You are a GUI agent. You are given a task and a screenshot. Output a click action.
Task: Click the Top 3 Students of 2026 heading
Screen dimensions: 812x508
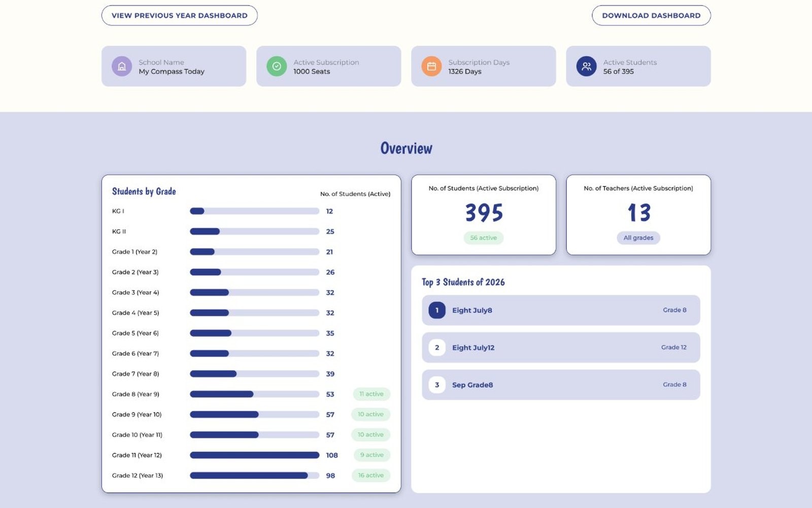463,282
